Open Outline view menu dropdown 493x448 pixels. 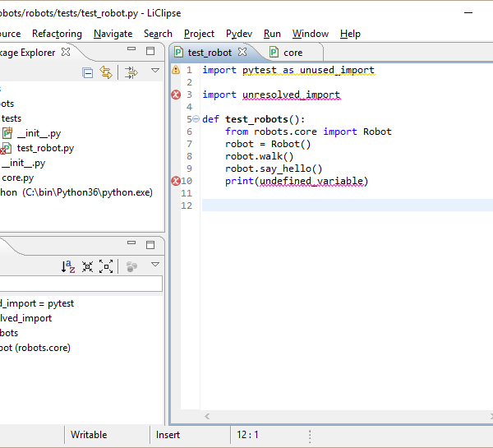(155, 264)
